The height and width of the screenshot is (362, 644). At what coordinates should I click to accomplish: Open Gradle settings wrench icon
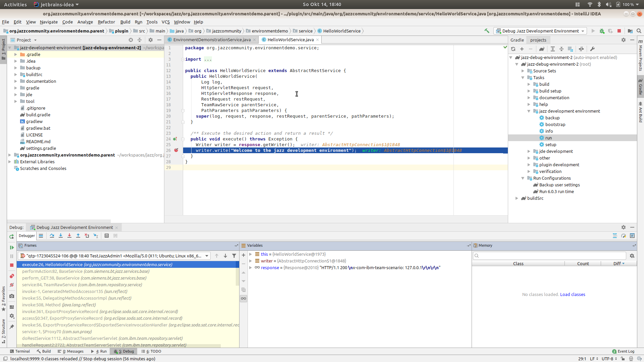(x=592, y=49)
